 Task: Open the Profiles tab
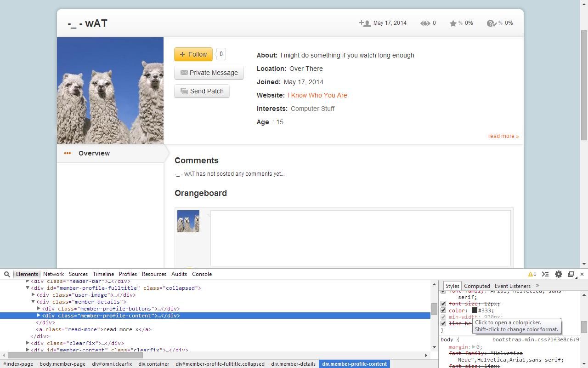(x=128, y=274)
